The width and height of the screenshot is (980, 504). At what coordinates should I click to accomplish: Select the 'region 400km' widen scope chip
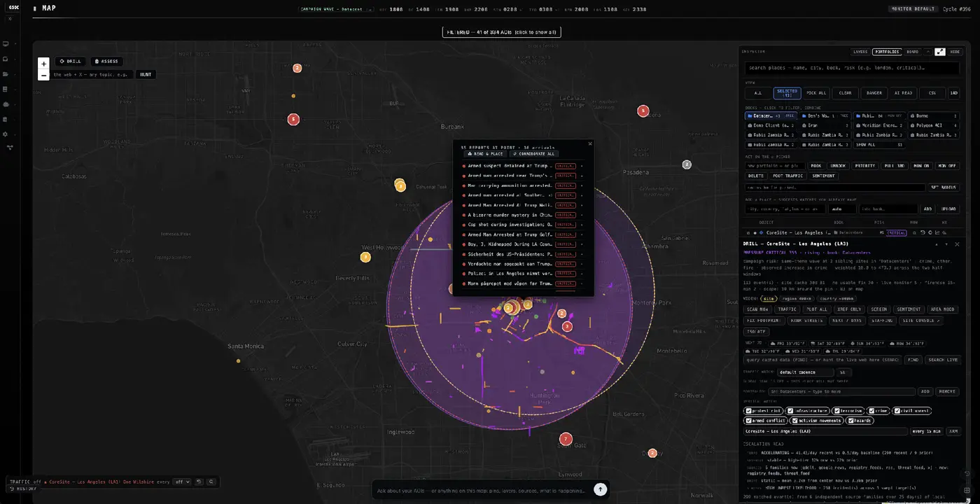coord(796,299)
